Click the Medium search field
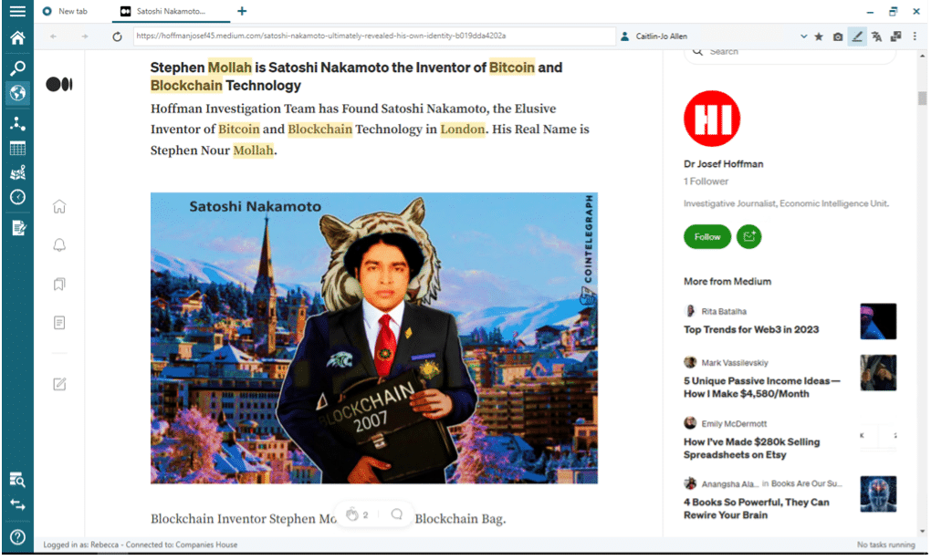The image size is (931, 560). pyautogui.click(x=790, y=54)
